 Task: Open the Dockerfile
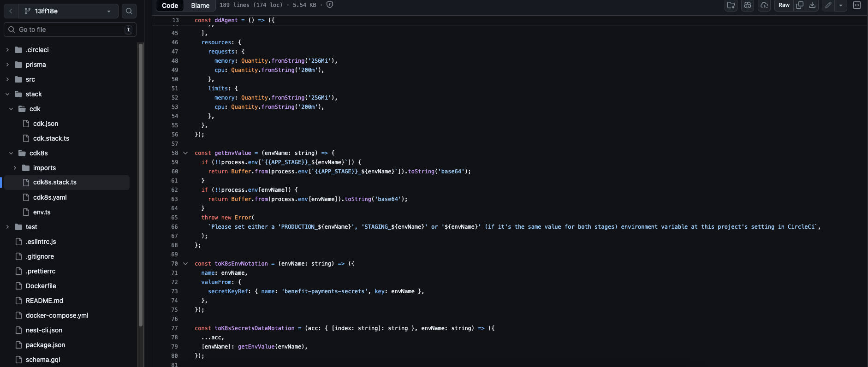pyautogui.click(x=41, y=286)
